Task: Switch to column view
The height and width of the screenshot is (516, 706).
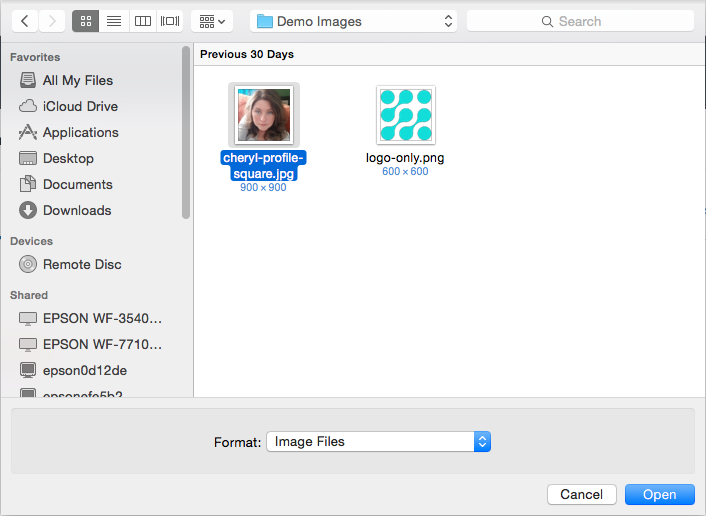Action: tap(143, 21)
